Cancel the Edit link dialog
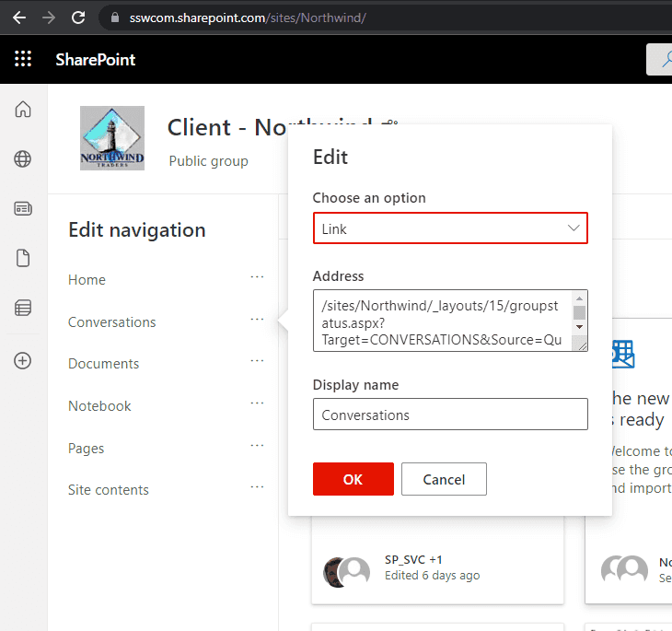The image size is (672, 631). [444, 479]
